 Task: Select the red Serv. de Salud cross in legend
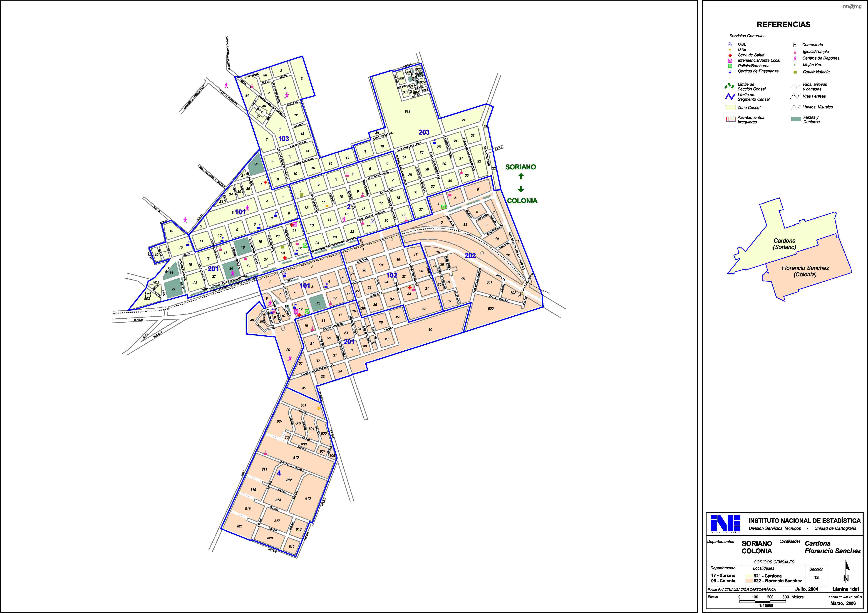[730, 55]
